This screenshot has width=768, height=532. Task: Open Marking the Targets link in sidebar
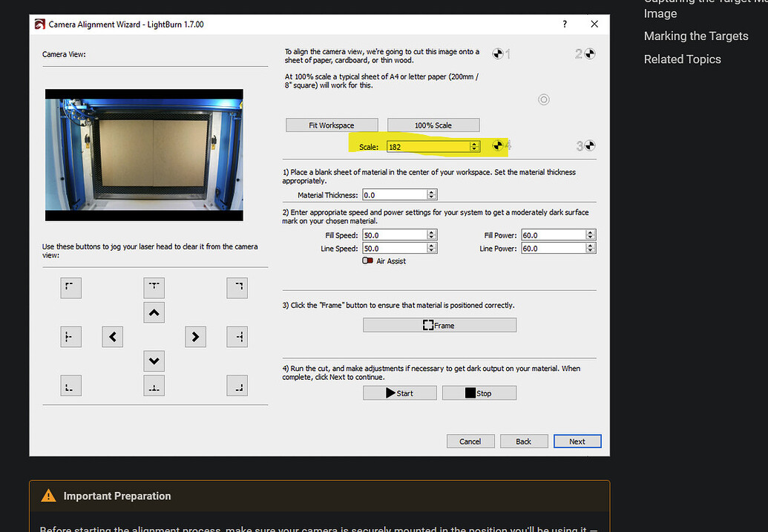(x=696, y=36)
